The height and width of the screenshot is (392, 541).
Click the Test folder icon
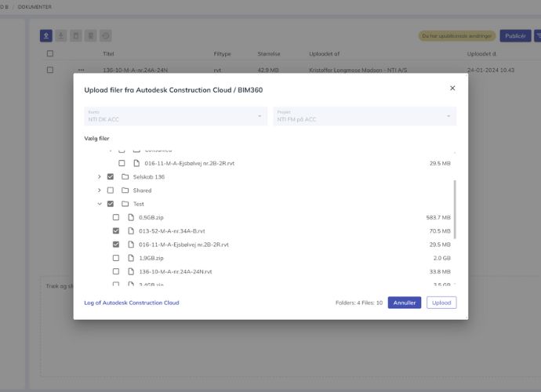point(125,204)
